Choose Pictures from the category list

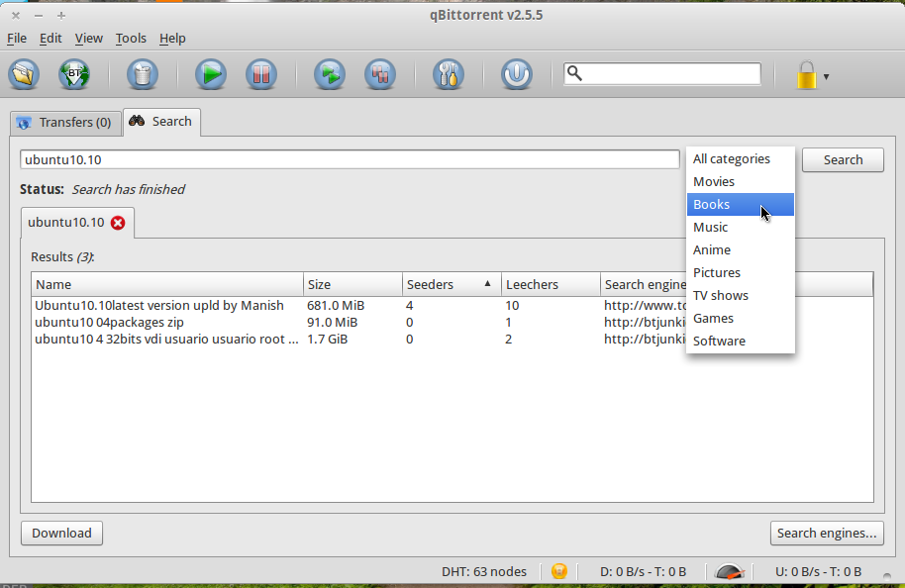(x=741, y=273)
